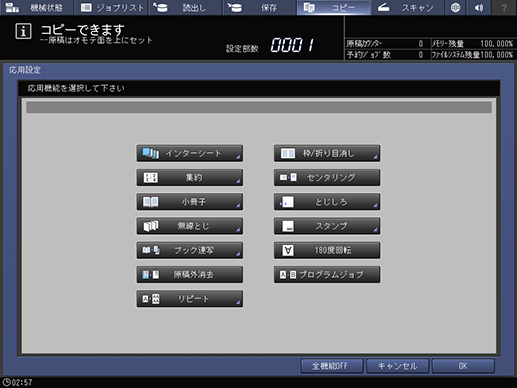Click the 02:57 clock in the status bar

18,382
